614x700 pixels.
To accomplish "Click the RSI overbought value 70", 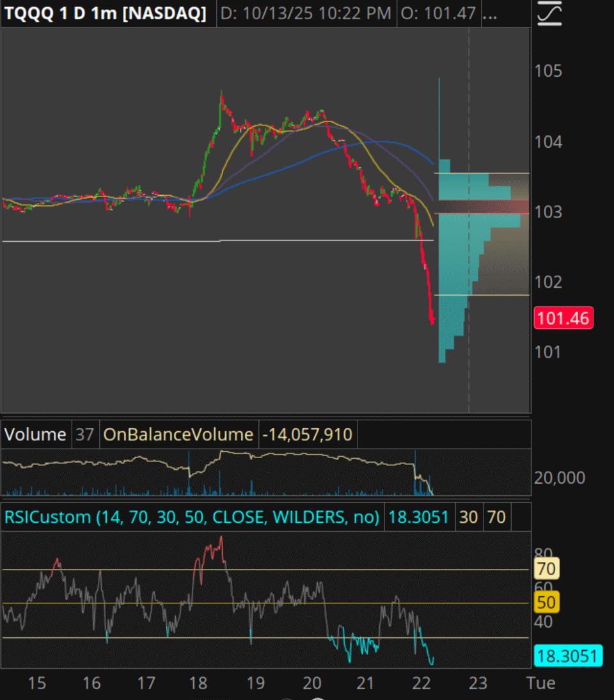I will click(x=496, y=517).
